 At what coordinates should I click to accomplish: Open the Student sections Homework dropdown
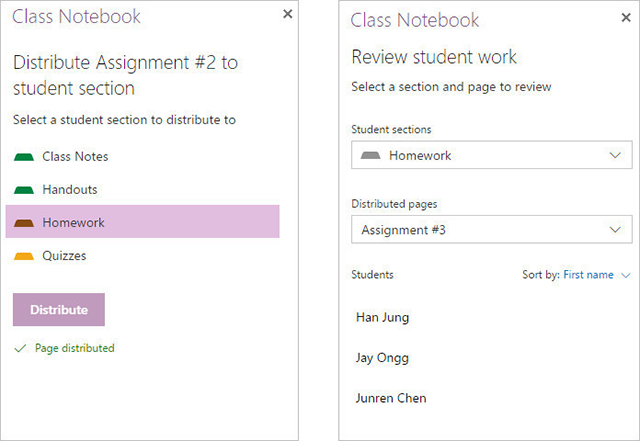[492, 155]
